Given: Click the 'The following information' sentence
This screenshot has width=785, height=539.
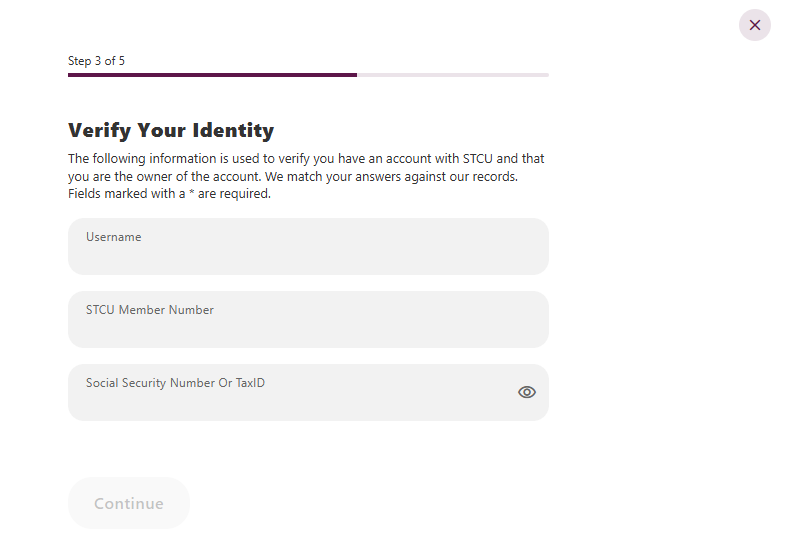Looking at the screenshot, I should coord(306,167).
